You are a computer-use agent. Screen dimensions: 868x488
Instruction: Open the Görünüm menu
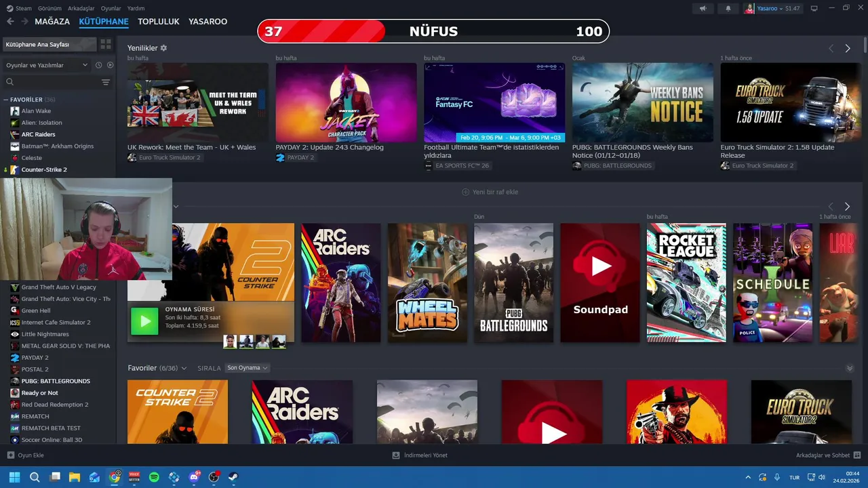coord(50,8)
